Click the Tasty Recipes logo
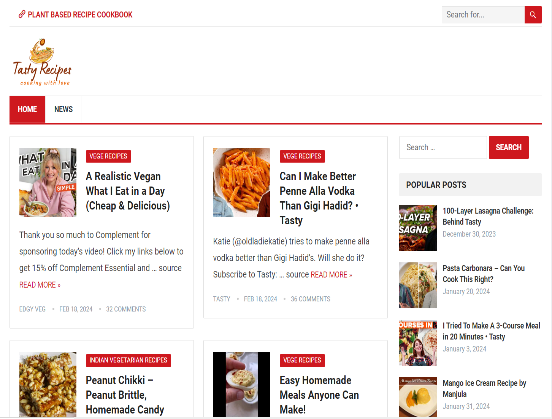The image size is (552, 419). click(x=42, y=62)
